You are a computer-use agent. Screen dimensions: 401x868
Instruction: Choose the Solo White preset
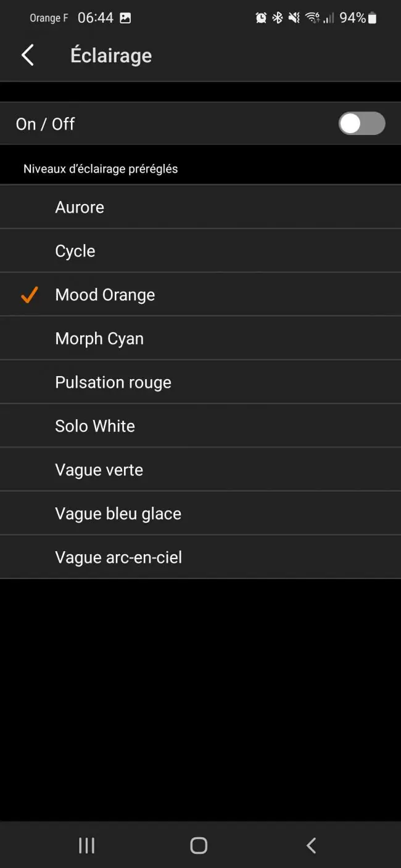(200, 426)
